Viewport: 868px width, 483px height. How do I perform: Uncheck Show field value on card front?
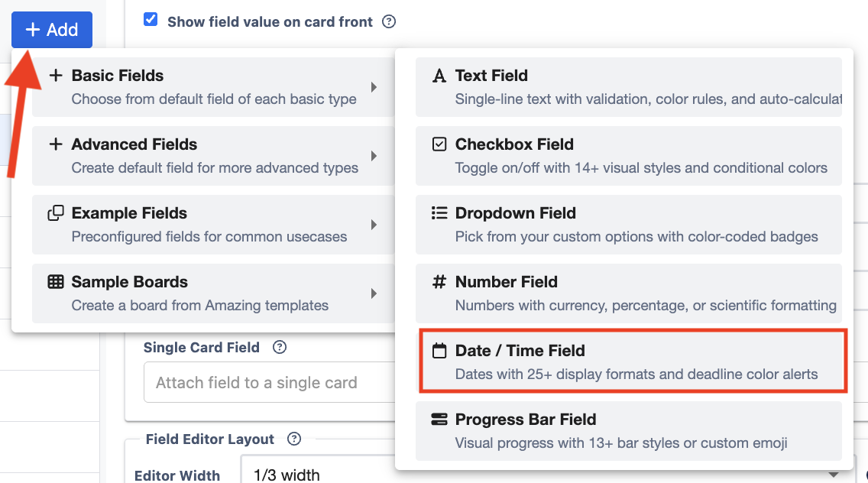tap(151, 20)
